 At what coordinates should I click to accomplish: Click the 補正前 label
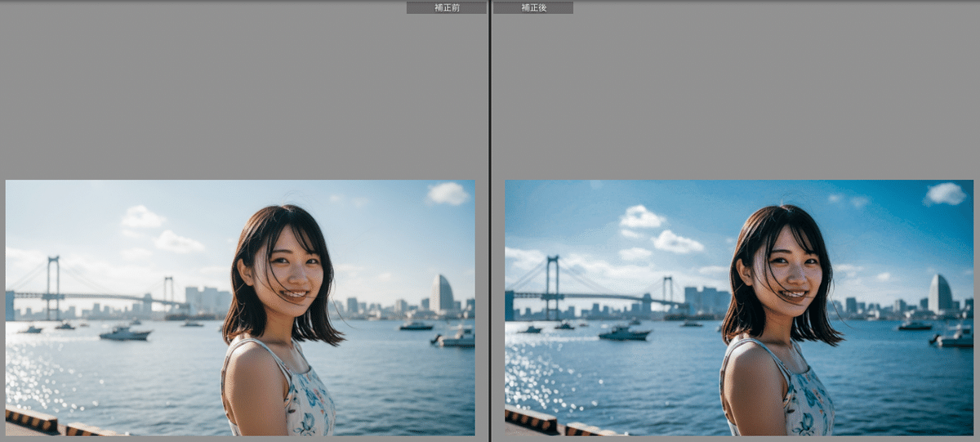point(446,7)
